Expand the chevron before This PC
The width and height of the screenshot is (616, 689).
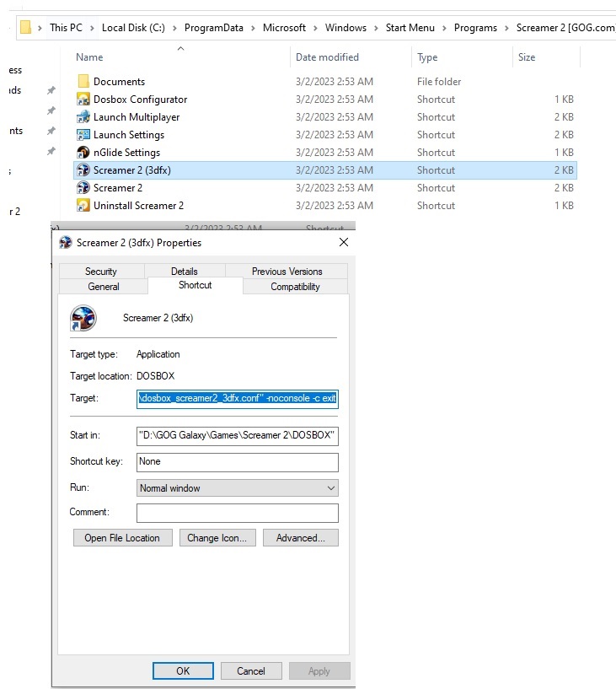tap(40, 28)
